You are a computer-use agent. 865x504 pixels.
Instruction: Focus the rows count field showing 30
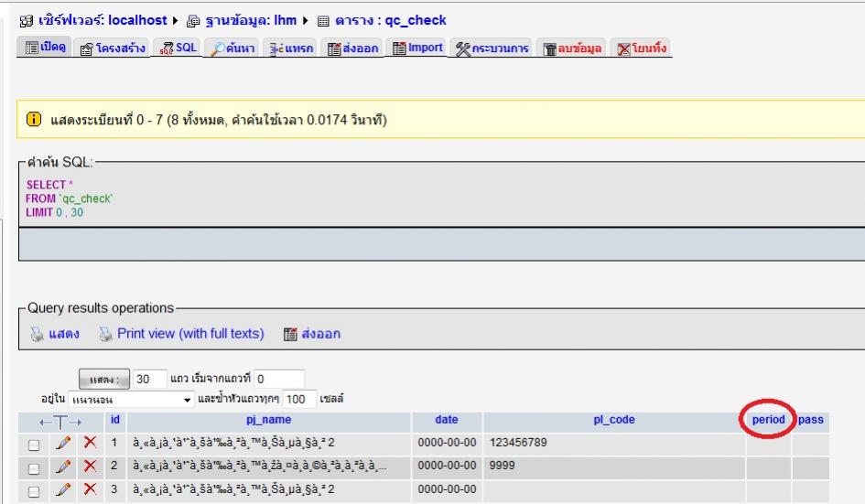(149, 379)
